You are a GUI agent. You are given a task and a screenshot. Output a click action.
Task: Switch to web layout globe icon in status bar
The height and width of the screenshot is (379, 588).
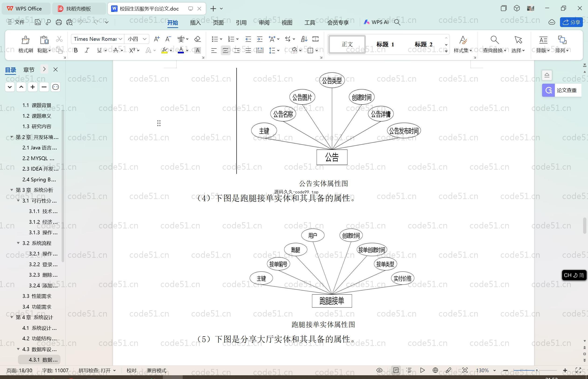point(435,370)
